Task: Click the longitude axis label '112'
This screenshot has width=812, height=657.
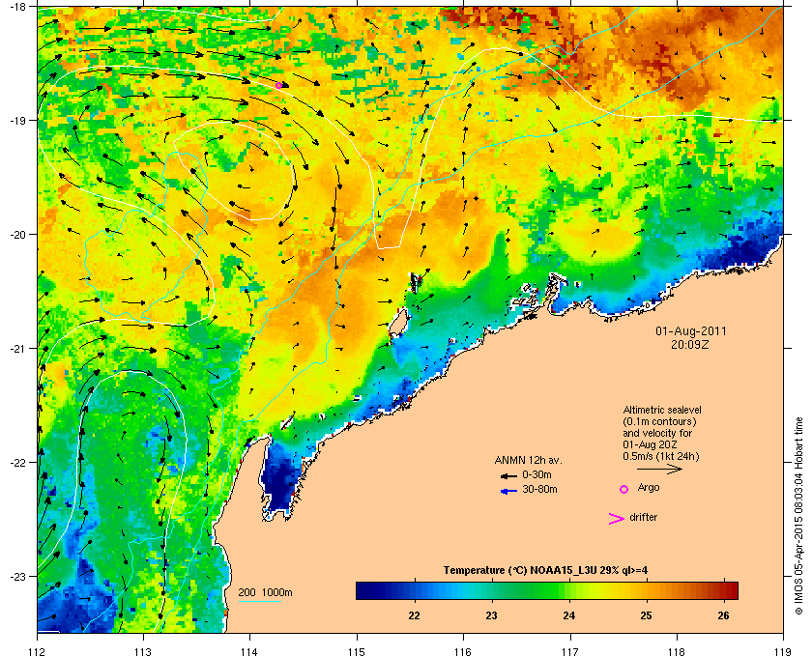Action: [38, 651]
